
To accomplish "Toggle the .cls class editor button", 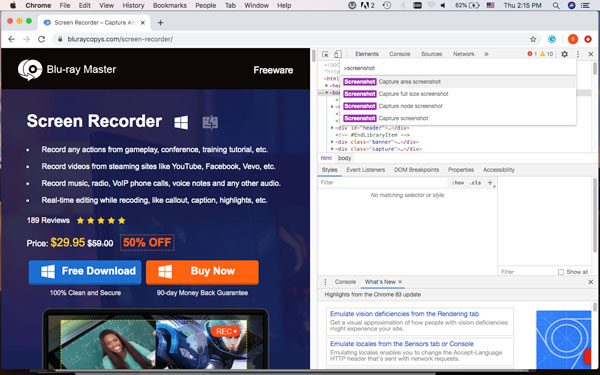I will tap(475, 183).
